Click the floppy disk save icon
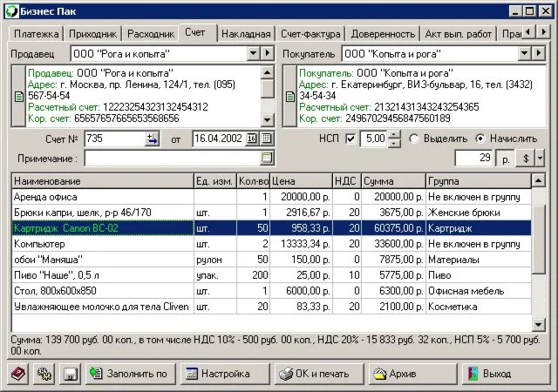Viewport: 558px width, 392px height. (x=69, y=374)
